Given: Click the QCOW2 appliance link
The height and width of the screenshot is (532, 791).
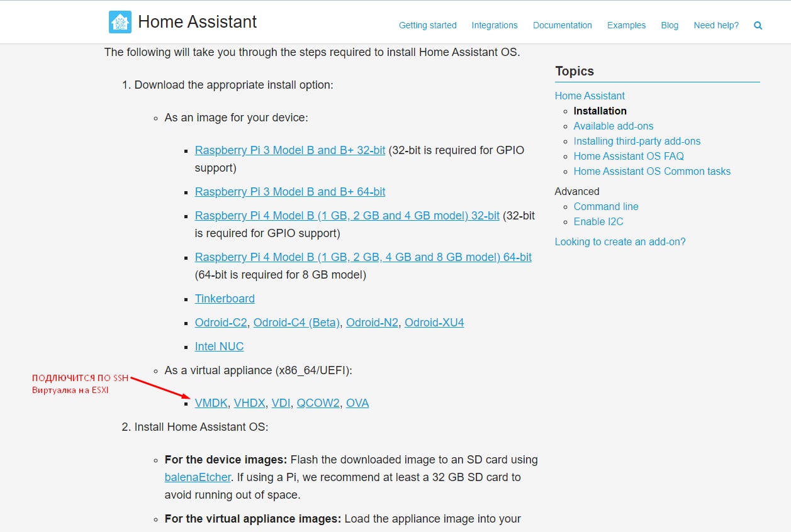Looking at the screenshot, I should 318,403.
